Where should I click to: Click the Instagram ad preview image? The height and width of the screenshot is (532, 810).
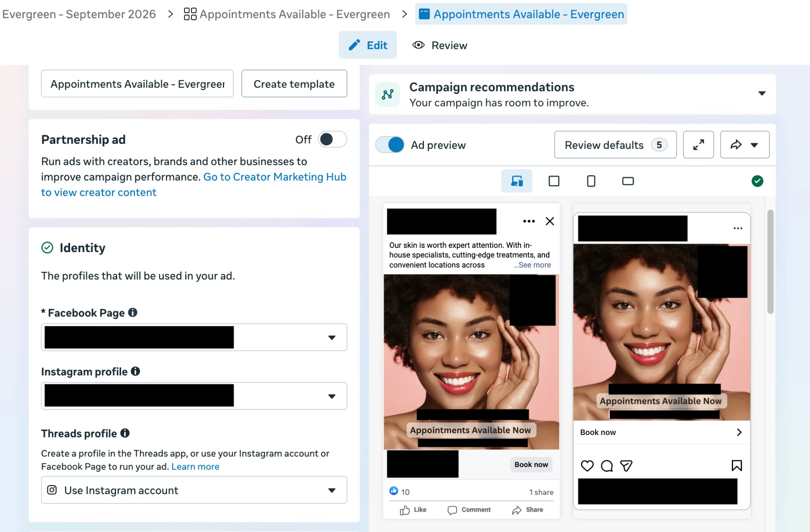pyautogui.click(x=661, y=332)
